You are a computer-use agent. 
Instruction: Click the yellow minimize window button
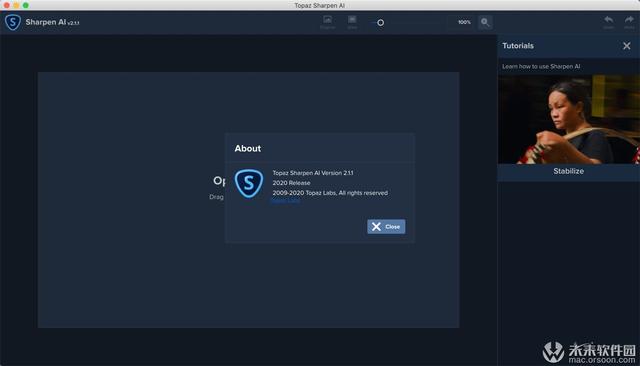(x=16, y=5)
